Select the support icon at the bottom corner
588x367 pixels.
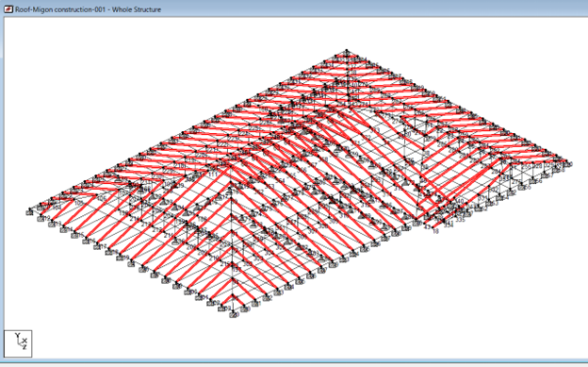point(234,315)
